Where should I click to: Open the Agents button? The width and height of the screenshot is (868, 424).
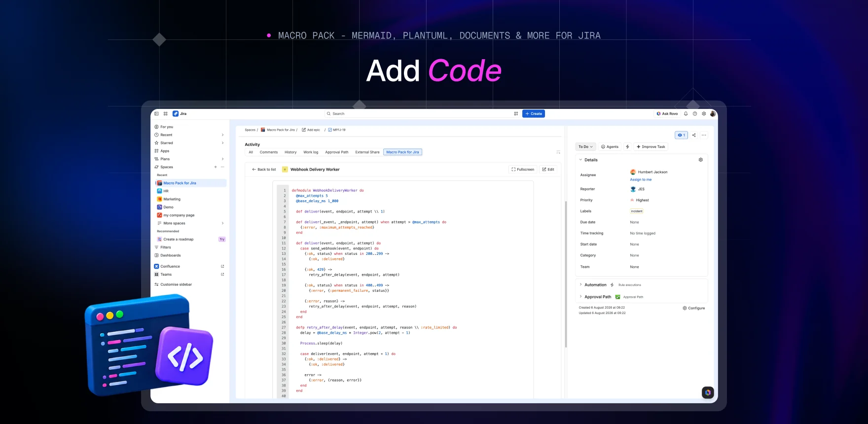(610, 147)
